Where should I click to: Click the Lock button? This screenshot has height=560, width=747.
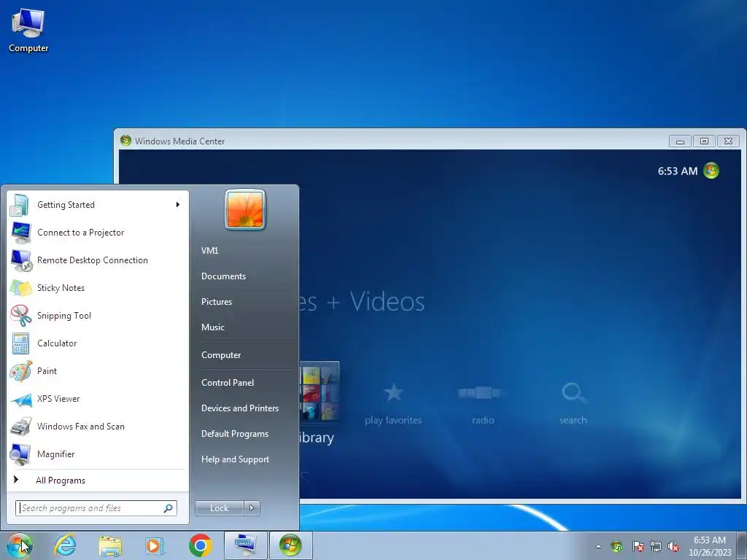pos(219,508)
